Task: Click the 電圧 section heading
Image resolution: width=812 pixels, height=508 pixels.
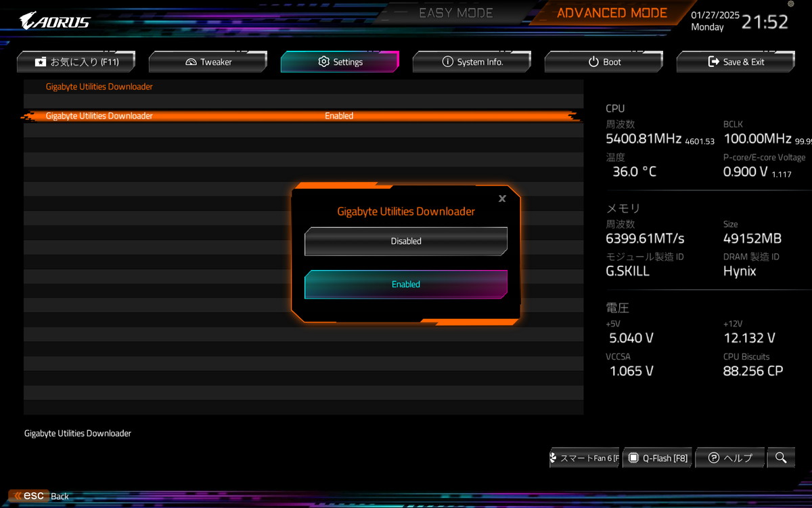Action: [617, 308]
